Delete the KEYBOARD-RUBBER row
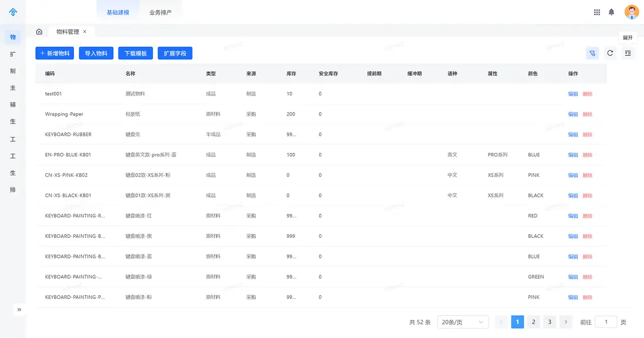Image resolution: width=644 pixels, height=338 pixels. [x=587, y=135]
